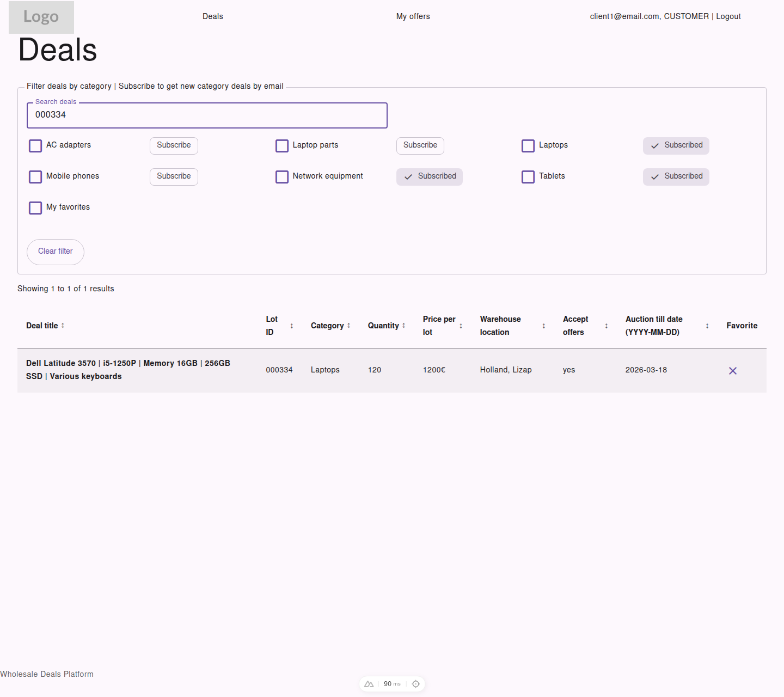The height and width of the screenshot is (697, 784).
Task: Sort the Lot ID column
Action: 292,325
